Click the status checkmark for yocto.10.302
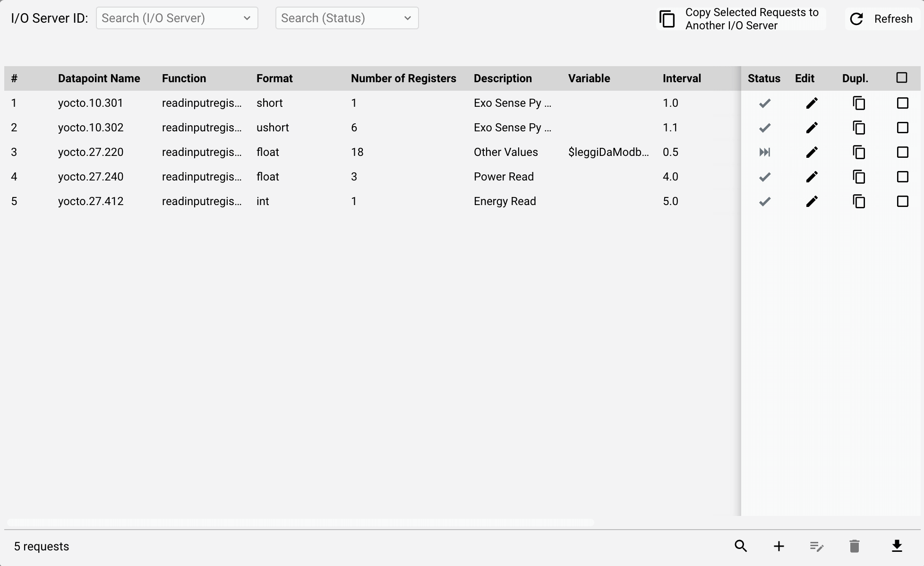The image size is (924, 566). point(765,128)
